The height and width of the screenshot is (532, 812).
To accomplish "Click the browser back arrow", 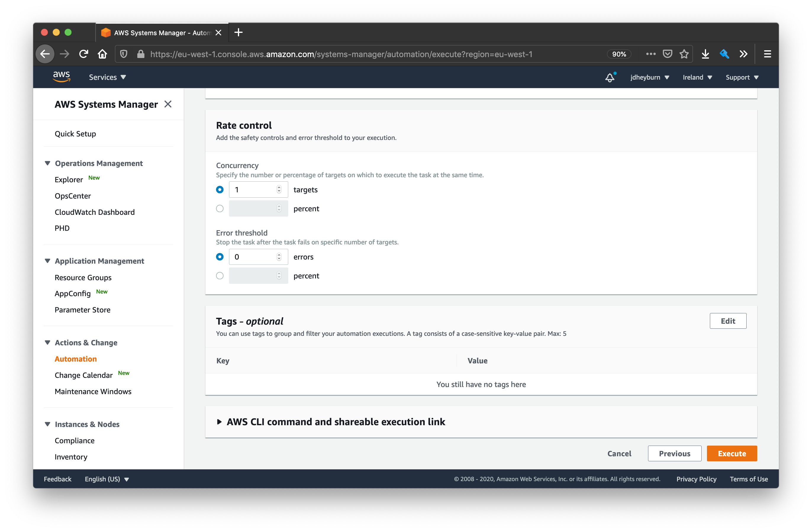I will click(45, 54).
